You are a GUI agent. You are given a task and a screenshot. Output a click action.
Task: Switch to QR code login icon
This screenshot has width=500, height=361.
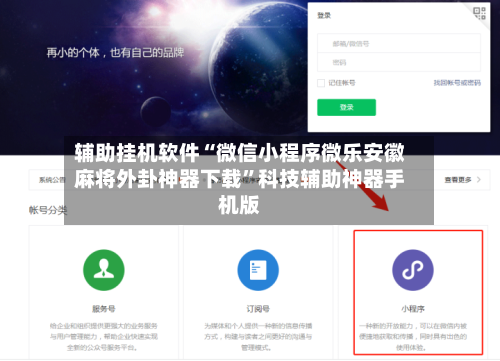[x=480, y=13]
